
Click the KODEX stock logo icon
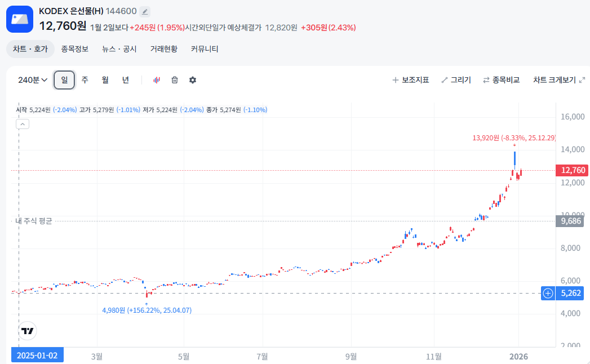(20, 19)
